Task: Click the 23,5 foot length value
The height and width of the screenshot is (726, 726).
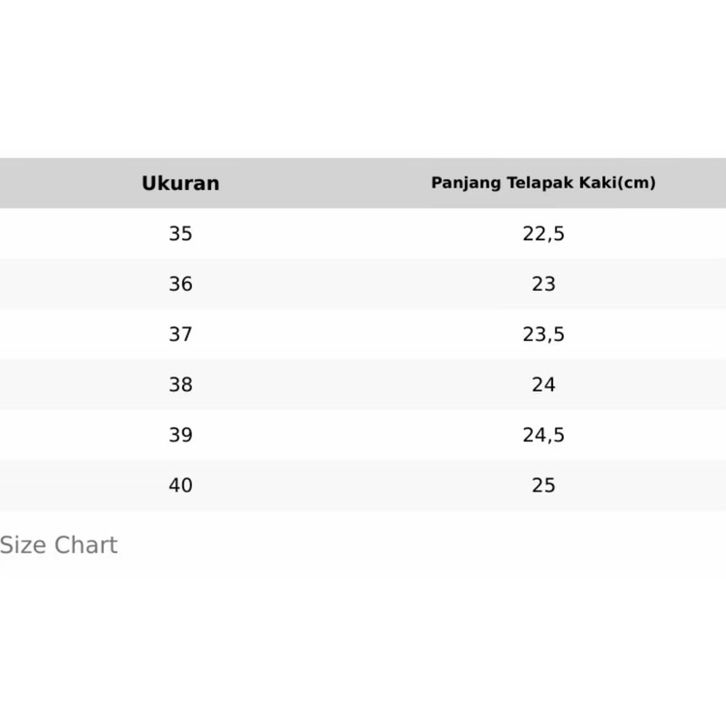Action: pyautogui.click(x=543, y=334)
